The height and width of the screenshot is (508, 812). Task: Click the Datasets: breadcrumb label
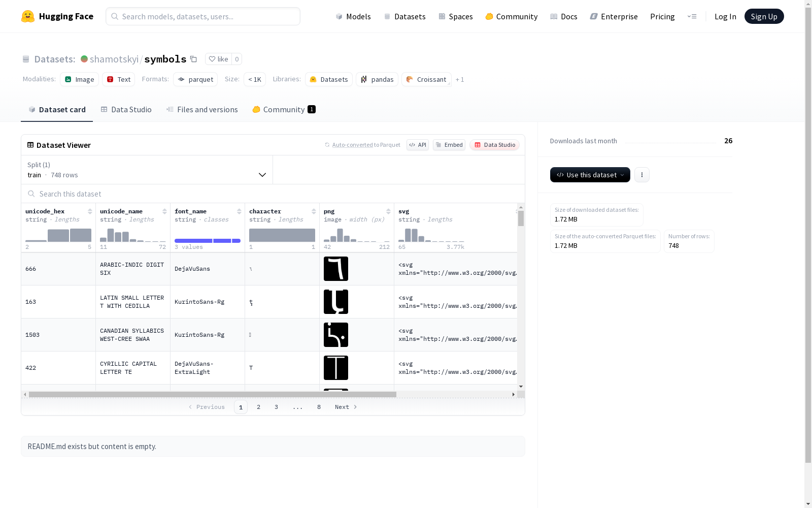coord(55,59)
